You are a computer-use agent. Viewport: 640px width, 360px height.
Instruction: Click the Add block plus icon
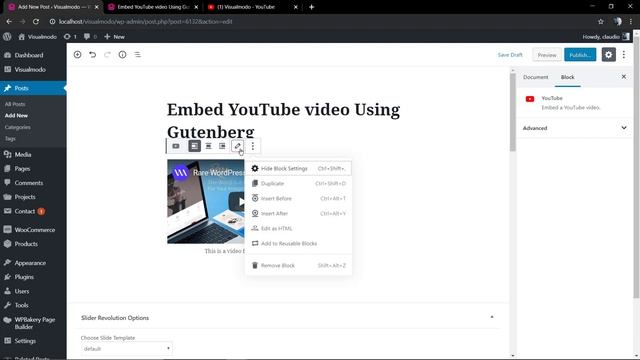point(77,55)
